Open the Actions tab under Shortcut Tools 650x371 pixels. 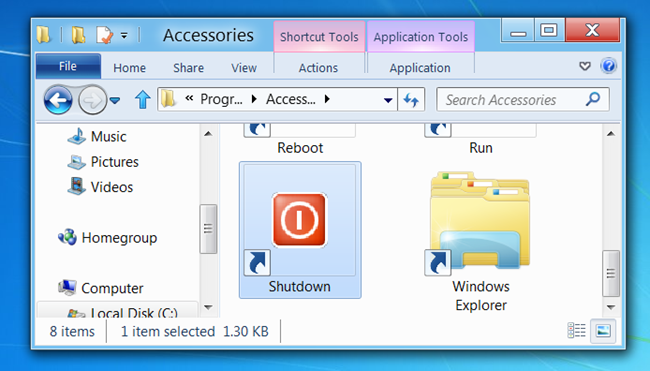coord(318,68)
